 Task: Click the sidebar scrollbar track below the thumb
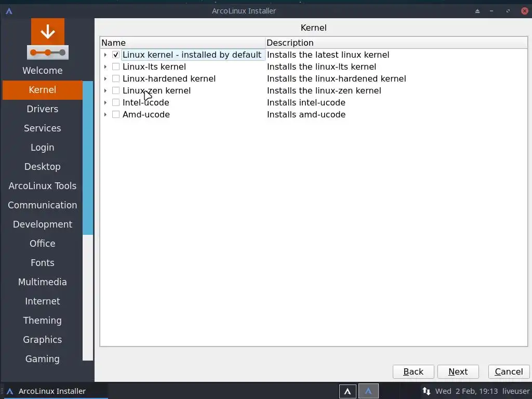[88, 298]
